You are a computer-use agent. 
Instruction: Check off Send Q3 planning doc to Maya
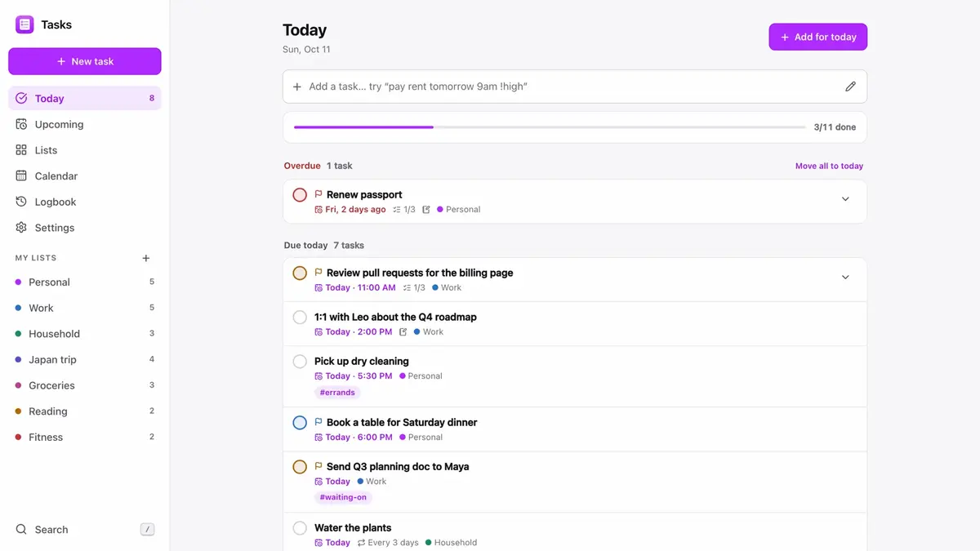click(300, 466)
